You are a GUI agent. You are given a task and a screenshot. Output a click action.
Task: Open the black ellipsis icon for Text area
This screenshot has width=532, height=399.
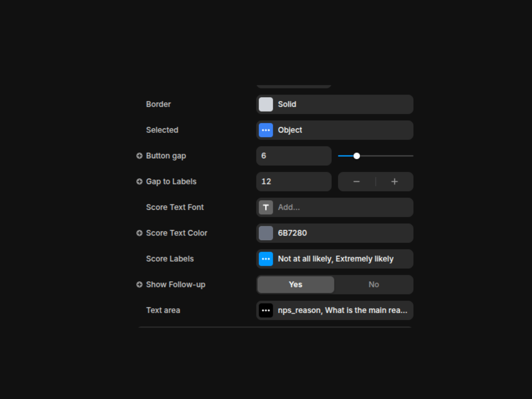click(x=266, y=311)
